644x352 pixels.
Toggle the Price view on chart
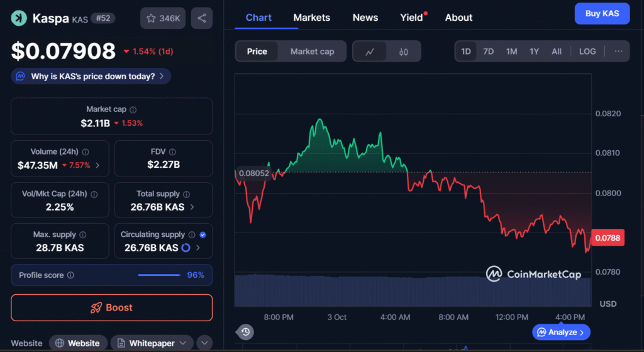click(257, 52)
